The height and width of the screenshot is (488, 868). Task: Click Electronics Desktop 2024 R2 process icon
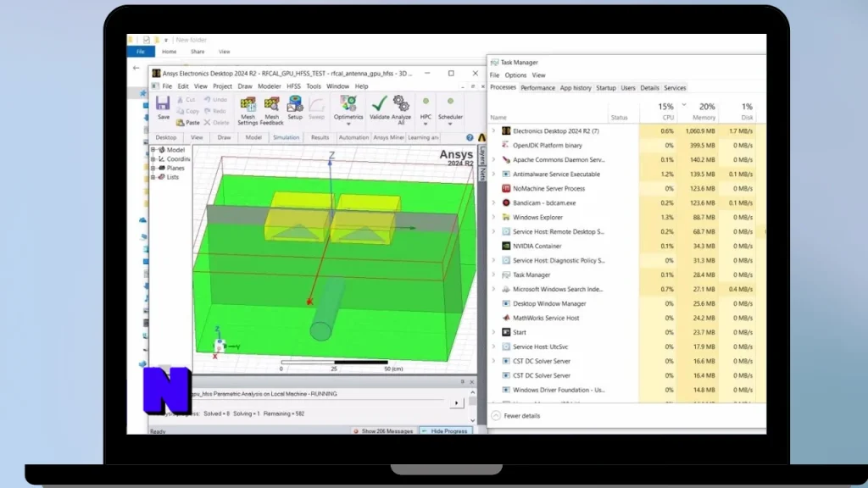tap(506, 131)
